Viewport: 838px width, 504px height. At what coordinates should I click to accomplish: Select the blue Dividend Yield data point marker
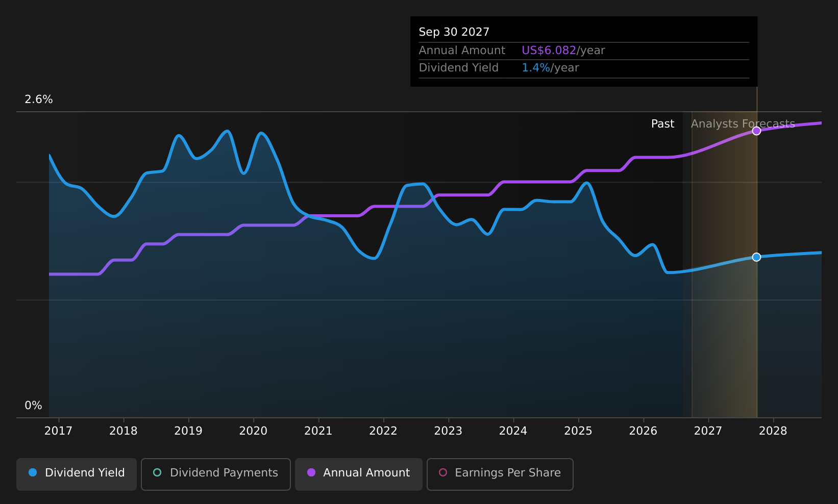[x=756, y=257]
